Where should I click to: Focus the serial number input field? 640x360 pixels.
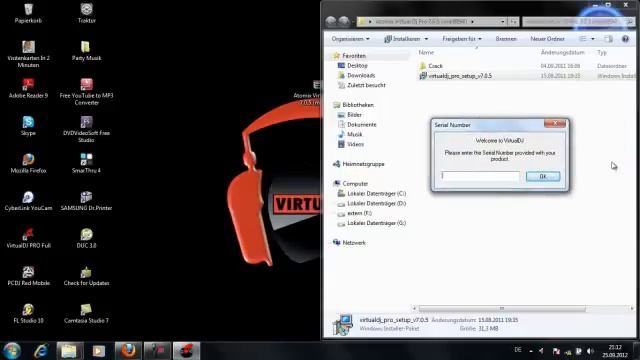[480, 176]
